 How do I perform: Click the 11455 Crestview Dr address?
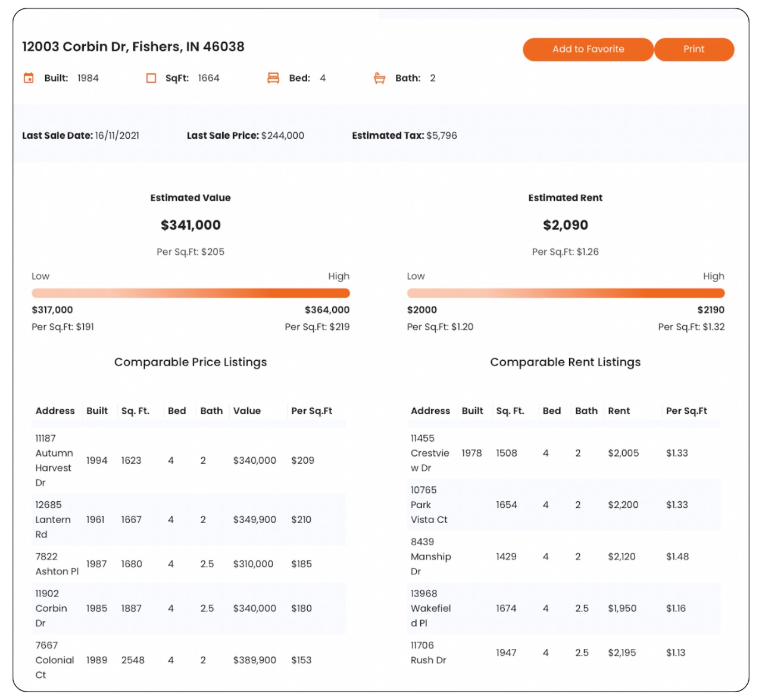point(430,453)
